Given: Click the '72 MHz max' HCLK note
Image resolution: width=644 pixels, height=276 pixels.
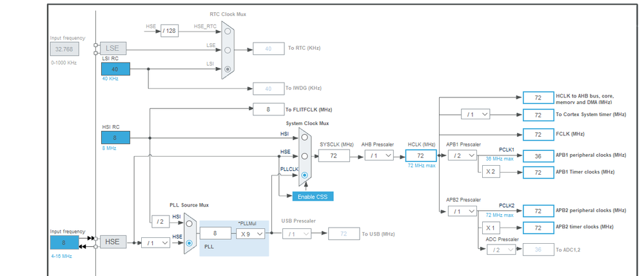Looking at the screenshot, I should pos(421,166).
